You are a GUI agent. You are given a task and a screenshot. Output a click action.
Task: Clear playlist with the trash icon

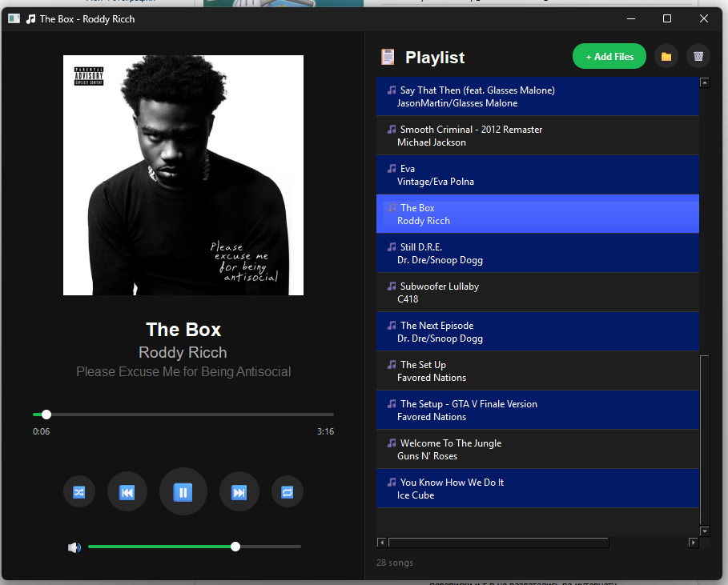pyautogui.click(x=698, y=57)
